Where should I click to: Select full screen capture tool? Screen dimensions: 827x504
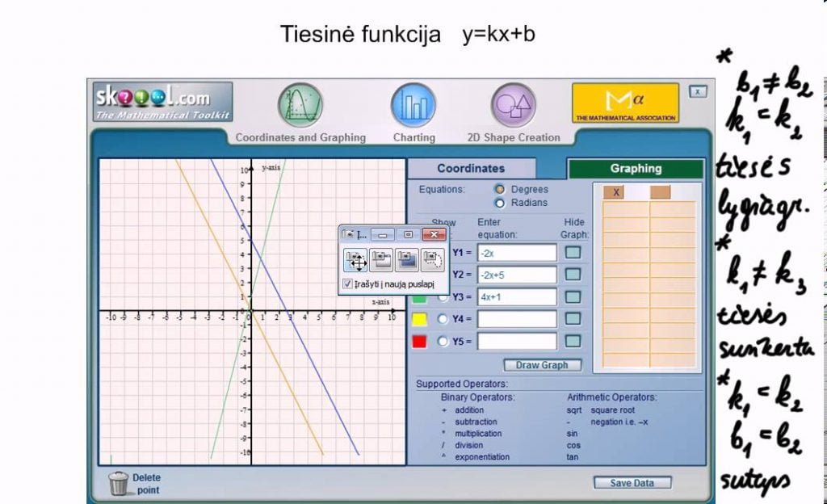click(x=407, y=260)
